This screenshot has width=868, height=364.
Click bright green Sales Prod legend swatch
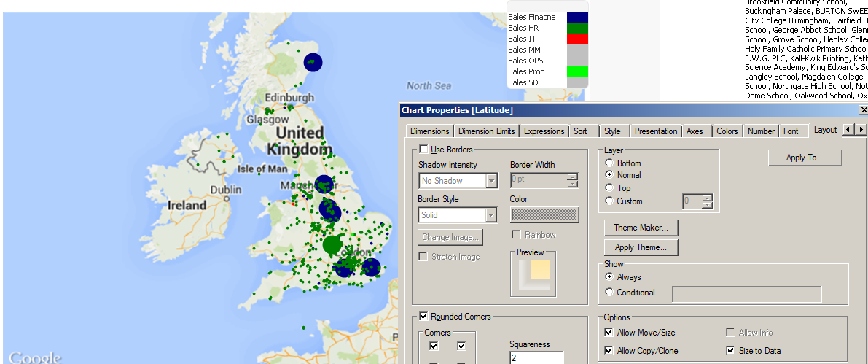pos(576,71)
